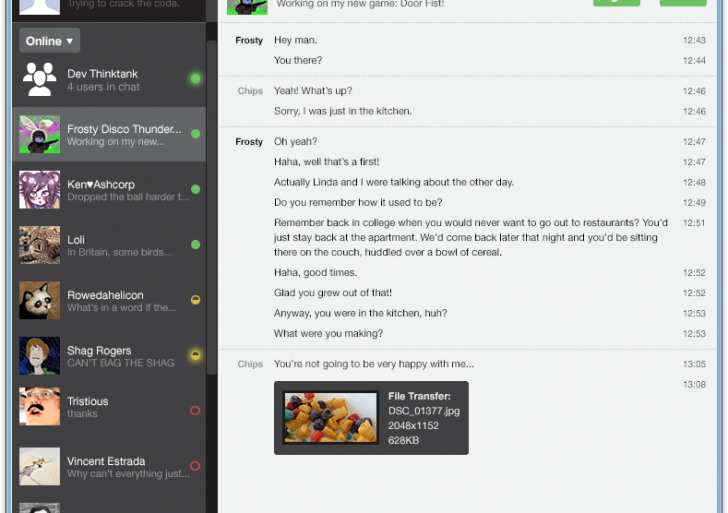Viewport: 728px width, 513px height.
Task: Select Shag Rogers in friends list
Action: tap(99, 351)
